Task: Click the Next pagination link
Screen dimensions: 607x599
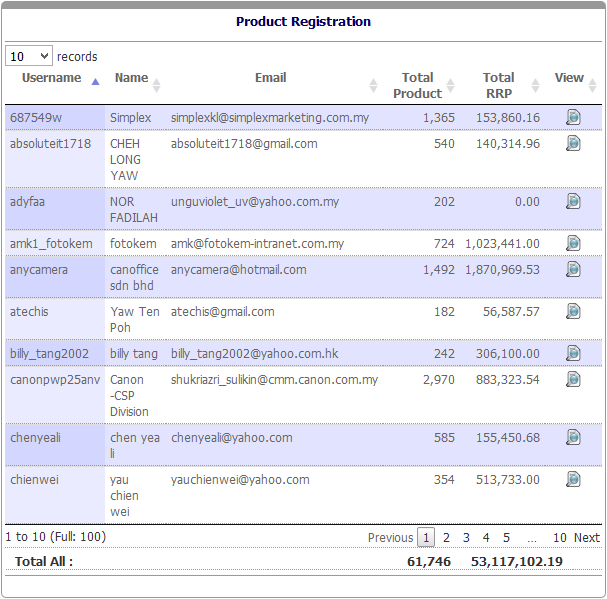Action: [x=587, y=538]
